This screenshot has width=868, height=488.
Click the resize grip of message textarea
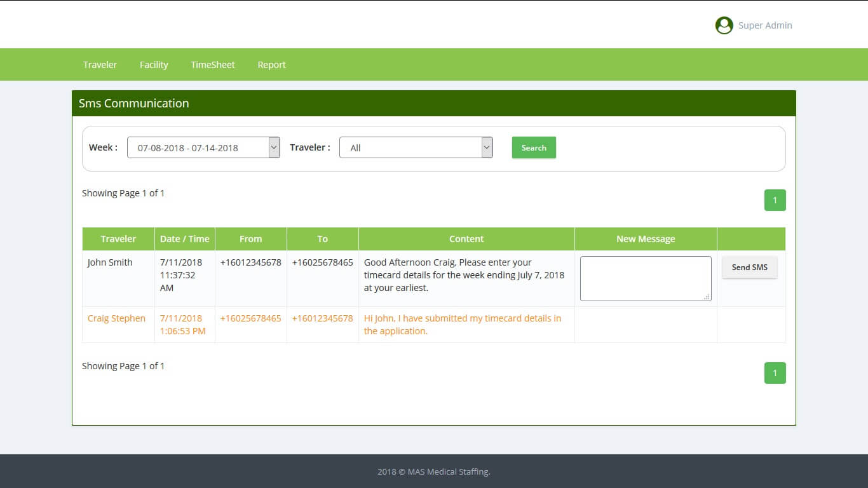707,297
